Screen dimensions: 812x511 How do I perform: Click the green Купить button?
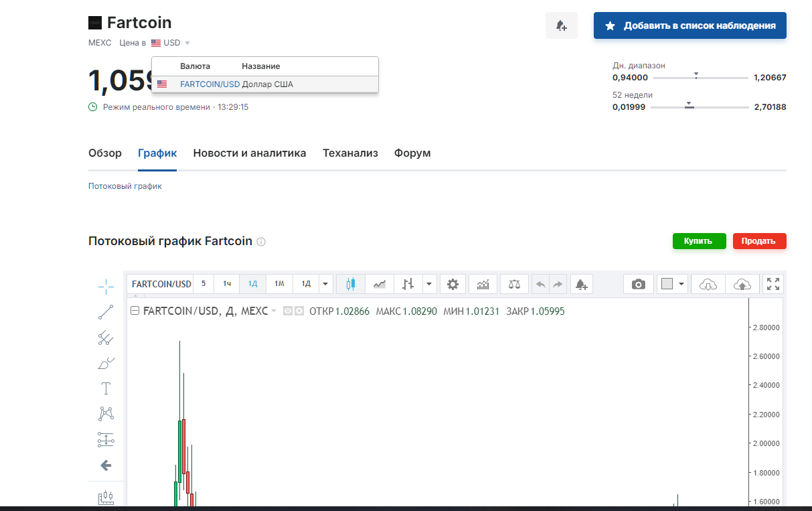pos(699,241)
